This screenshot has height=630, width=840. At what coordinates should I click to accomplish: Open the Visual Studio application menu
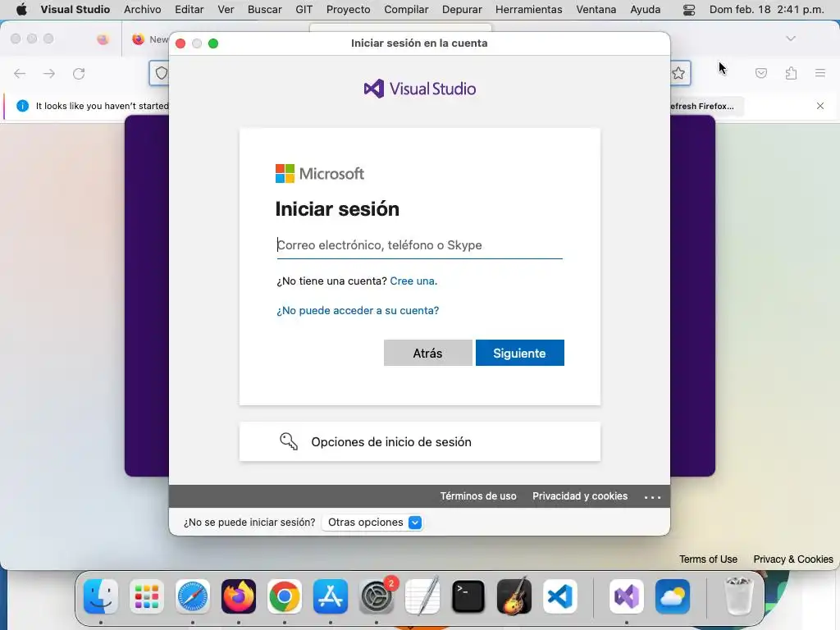pyautogui.click(x=75, y=9)
